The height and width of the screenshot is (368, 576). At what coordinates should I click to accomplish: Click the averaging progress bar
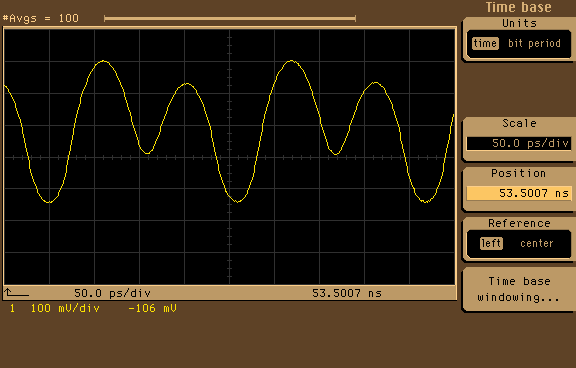coord(230,18)
